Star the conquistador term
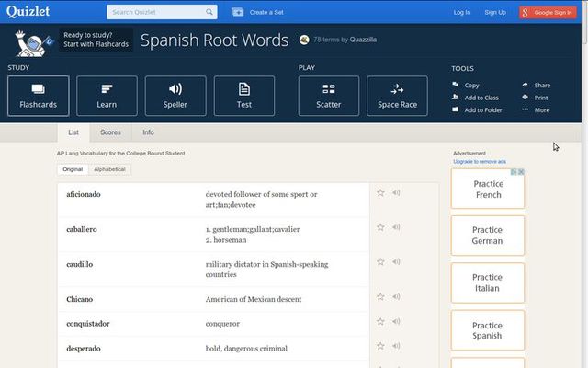This screenshot has width=588, height=368. point(380,321)
